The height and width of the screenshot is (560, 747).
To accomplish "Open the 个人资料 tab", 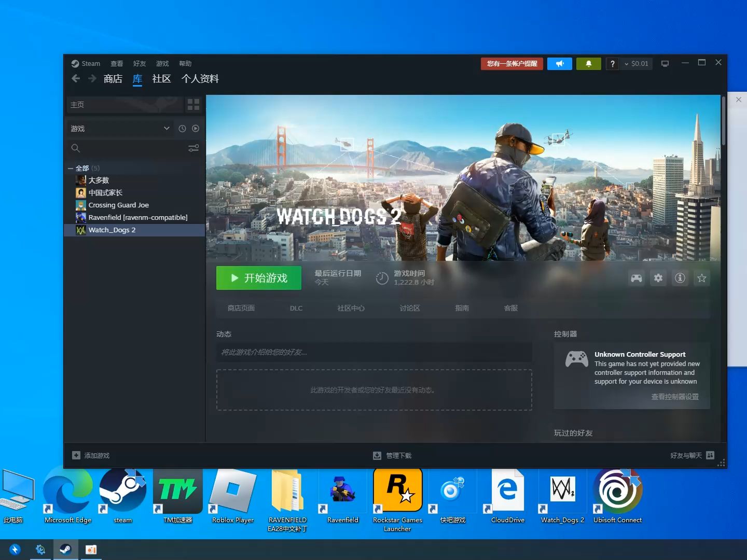I will click(200, 79).
